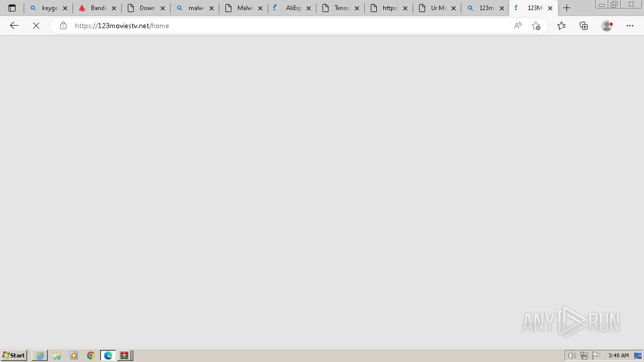The width and height of the screenshot is (644, 362).
Task: Stop loading the page
Action: click(x=36, y=26)
